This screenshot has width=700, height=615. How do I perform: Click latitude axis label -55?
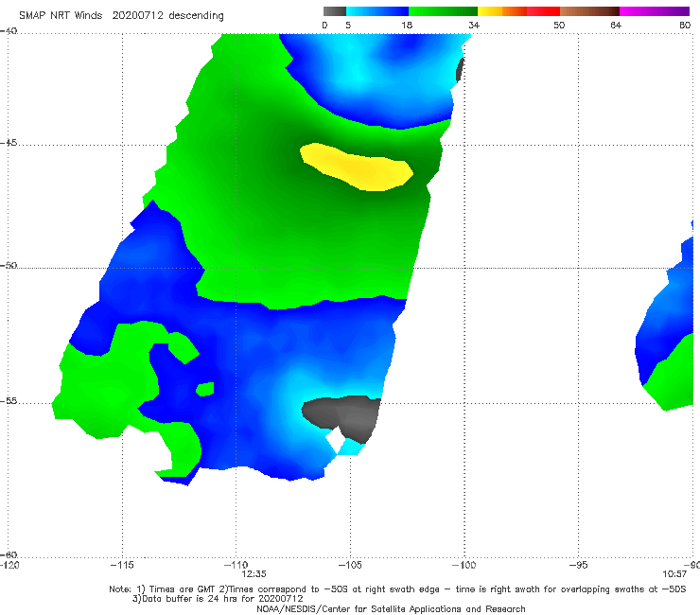pos(9,401)
